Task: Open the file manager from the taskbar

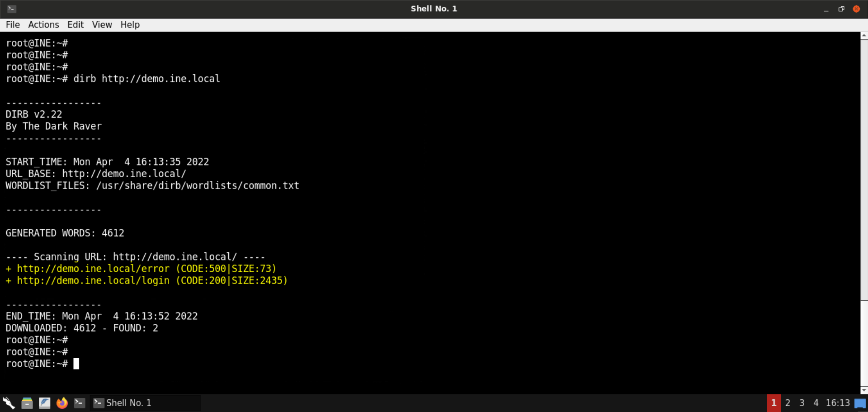Action: click(27, 403)
